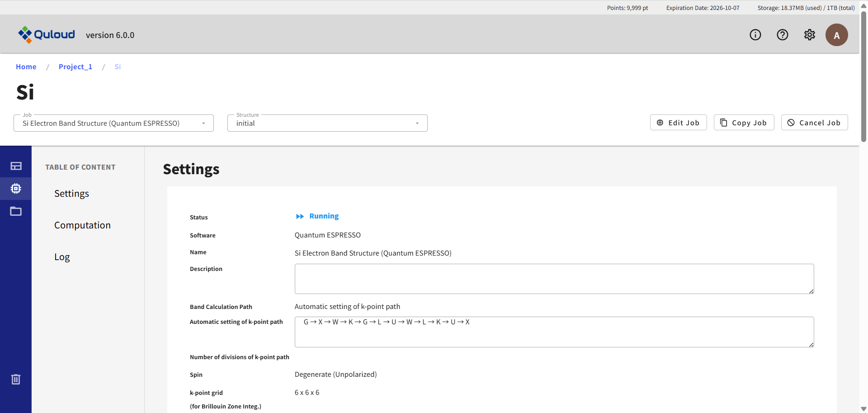868x413 pixels.
Task: Click the Quloud logo
Action: (x=47, y=35)
